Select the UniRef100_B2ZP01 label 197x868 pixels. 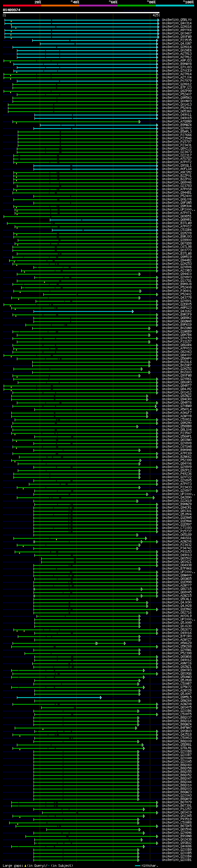[x=177, y=176]
